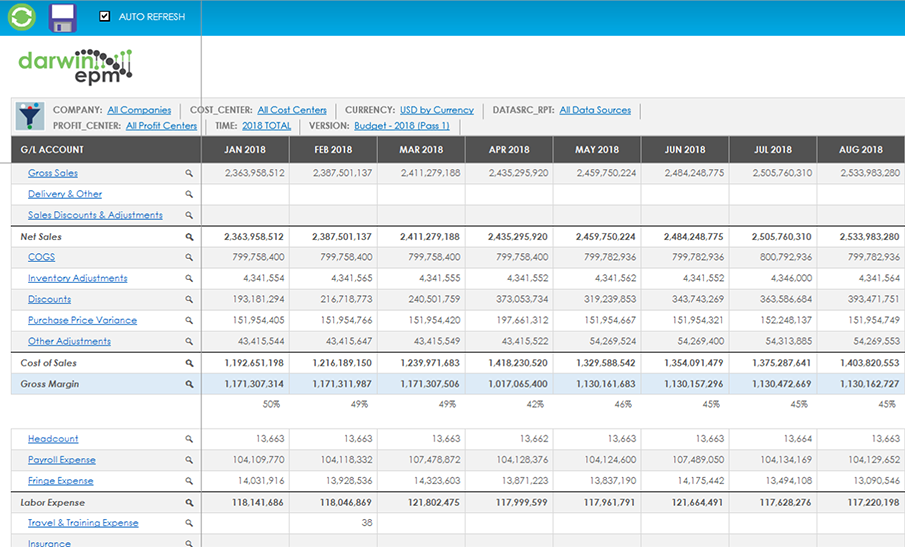Open the Other Adjustments account link
The width and height of the screenshot is (905, 550).
[69, 341]
